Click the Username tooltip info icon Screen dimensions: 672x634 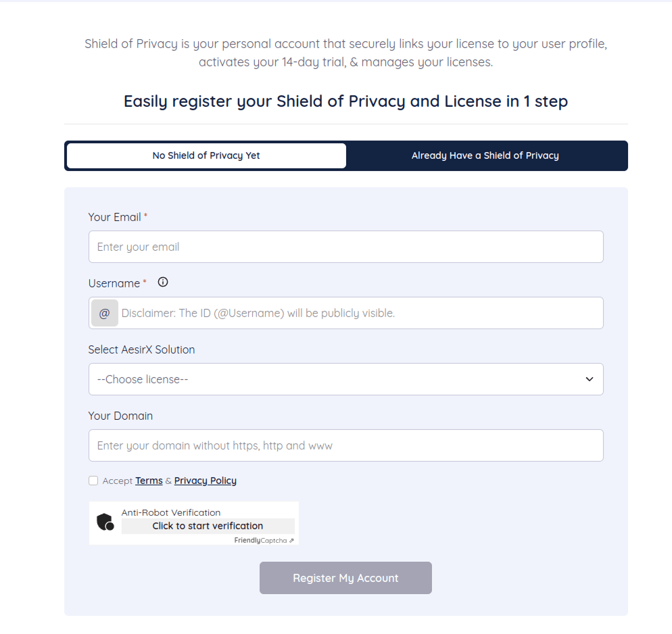pyautogui.click(x=162, y=282)
